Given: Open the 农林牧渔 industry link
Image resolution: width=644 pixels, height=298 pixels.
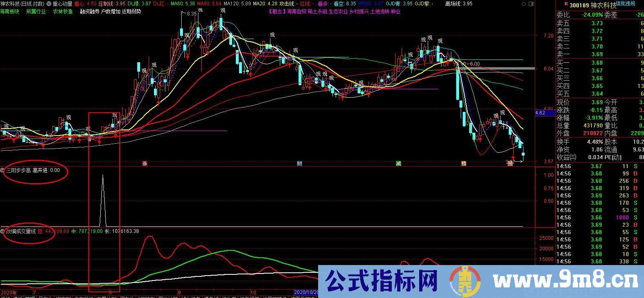Looking at the screenshot, I should pos(63,11).
